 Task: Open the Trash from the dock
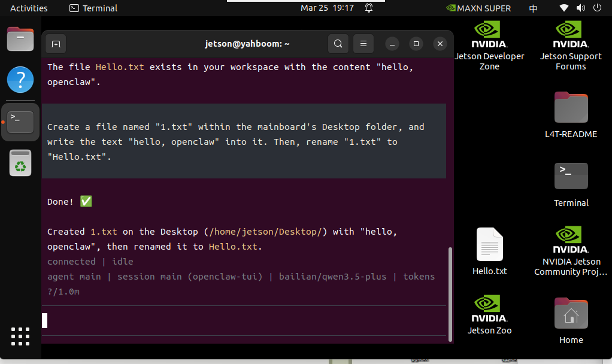[x=20, y=163]
